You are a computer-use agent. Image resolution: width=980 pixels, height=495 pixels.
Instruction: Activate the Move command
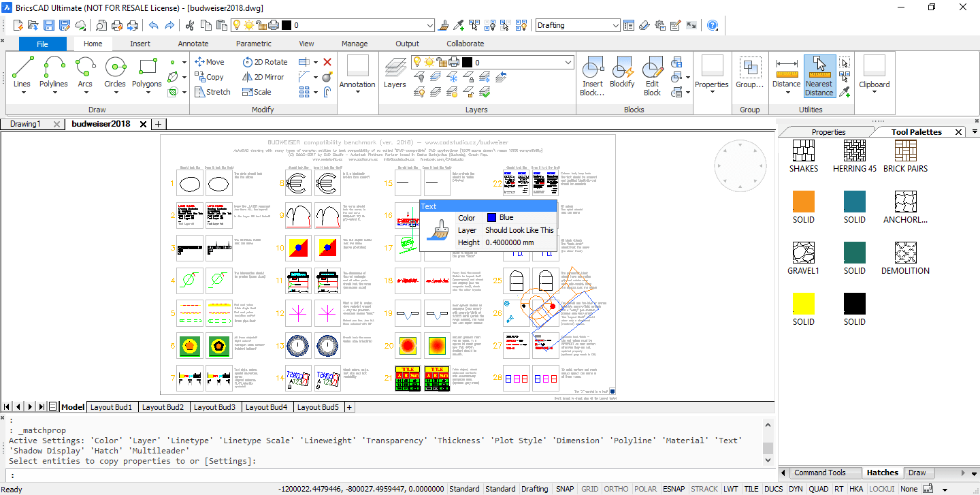click(209, 62)
